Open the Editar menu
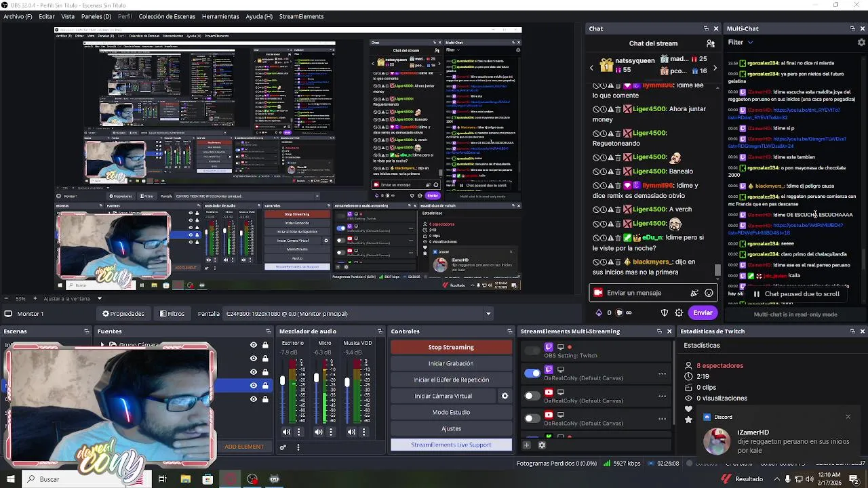The width and height of the screenshot is (868, 488). coord(47,16)
